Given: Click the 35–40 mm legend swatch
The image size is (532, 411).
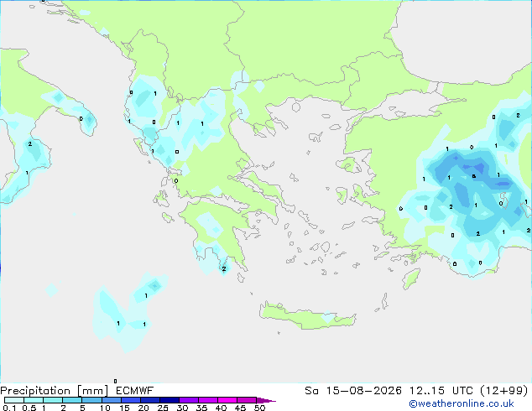Looking at the screenshot, I should pos(208,400).
